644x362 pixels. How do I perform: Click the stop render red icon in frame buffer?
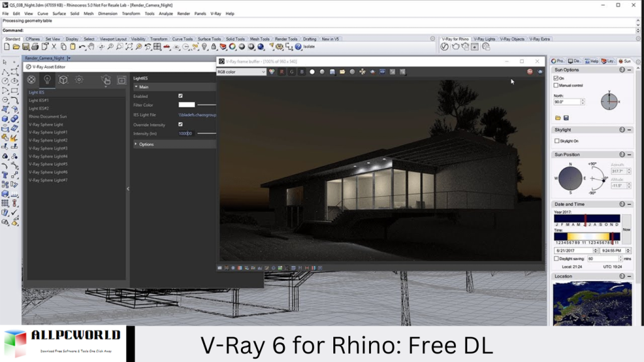click(530, 72)
